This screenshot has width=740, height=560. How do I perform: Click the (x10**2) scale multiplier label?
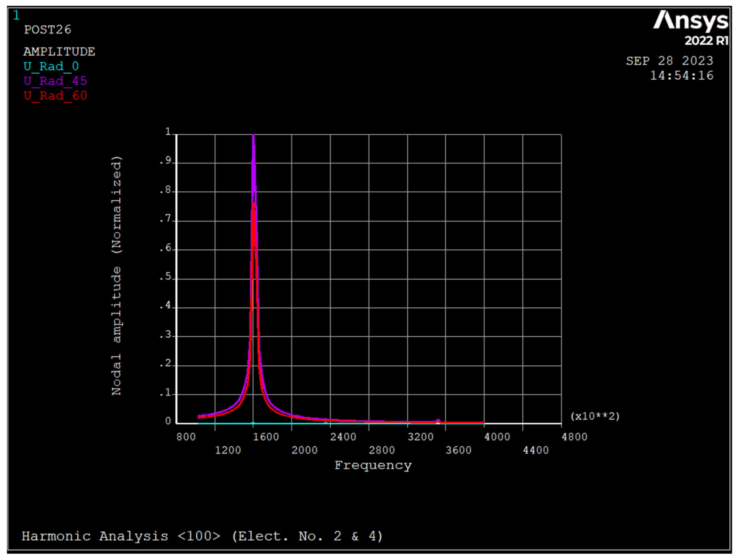(x=595, y=416)
